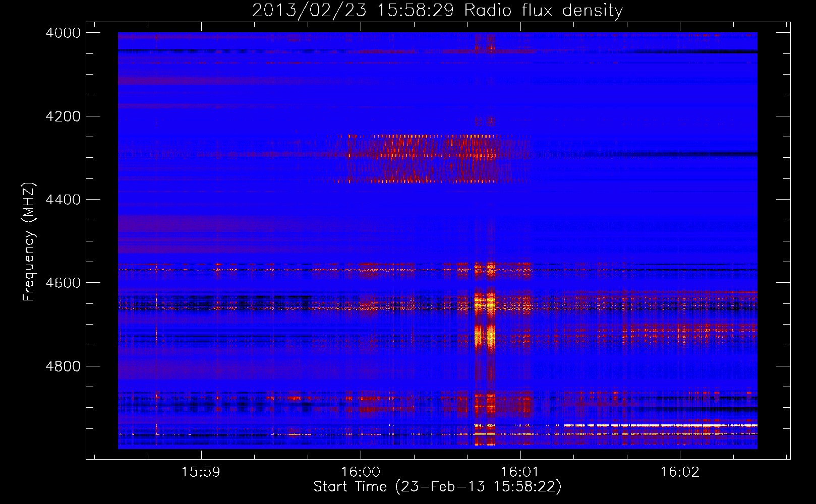Select the 4600 frequency tick label
The width and height of the screenshot is (816, 504).
pyautogui.click(x=63, y=283)
